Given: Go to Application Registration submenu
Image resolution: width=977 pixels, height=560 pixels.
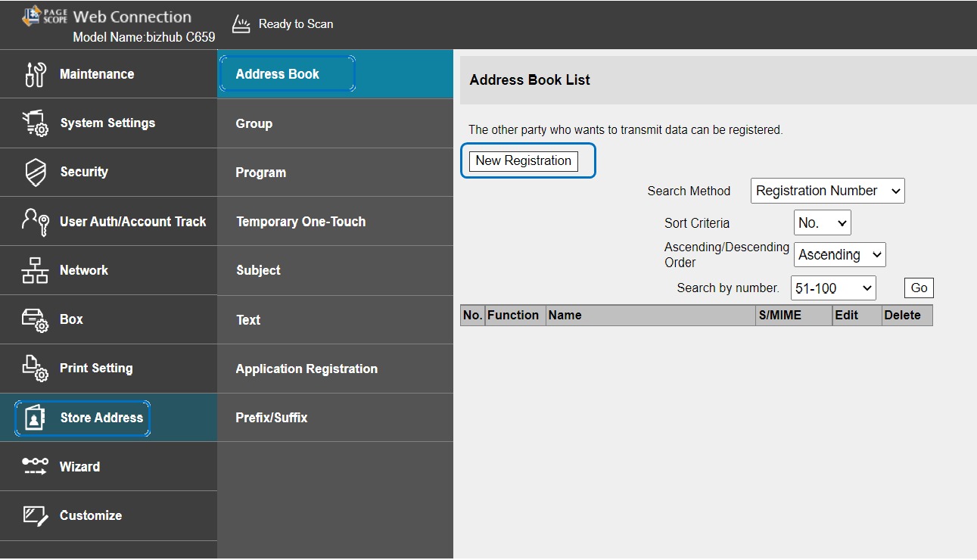Looking at the screenshot, I should tap(306, 369).
